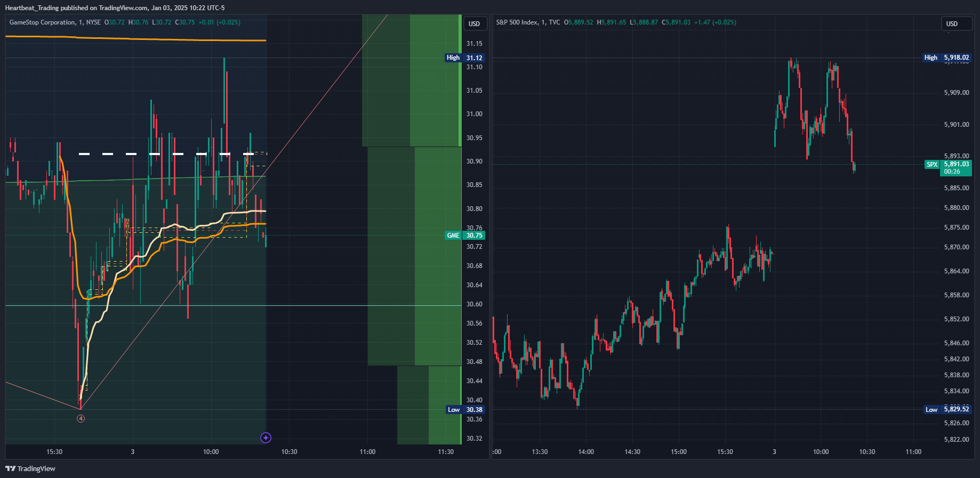Image resolution: width=980 pixels, height=478 pixels.
Task: Click the TradingView.com text in the header
Action: (123, 8)
